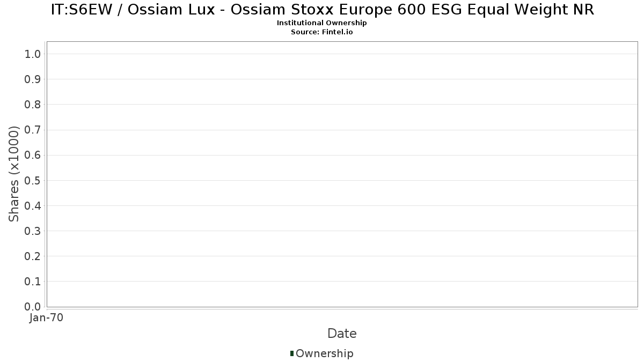This screenshot has width=644, height=362.
Task: Click the 0.9 y-axis tick label
Action: [33, 79]
